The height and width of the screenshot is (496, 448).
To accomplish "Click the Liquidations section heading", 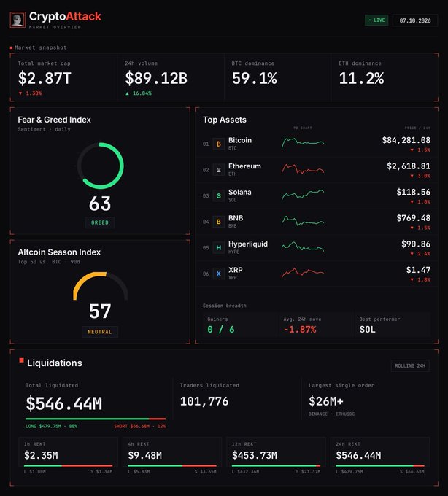I will pos(55,363).
